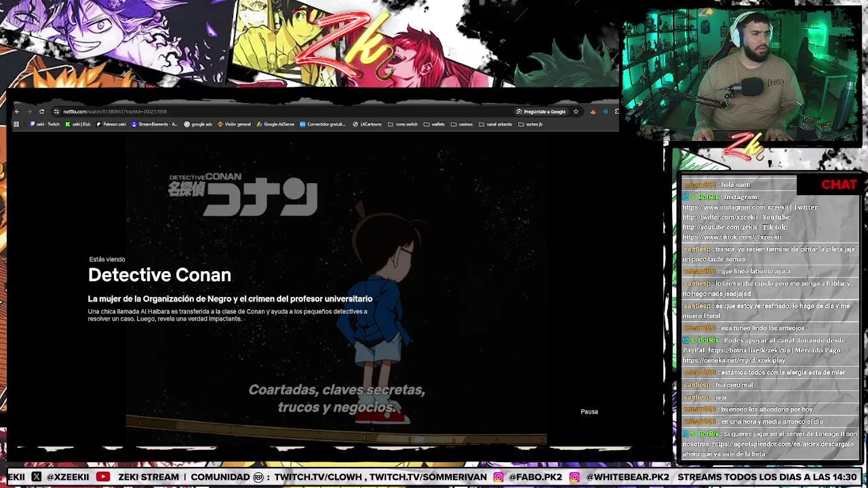The width and height of the screenshot is (868, 488).
Task: Open the google ads bookmark
Action: tap(198, 124)
